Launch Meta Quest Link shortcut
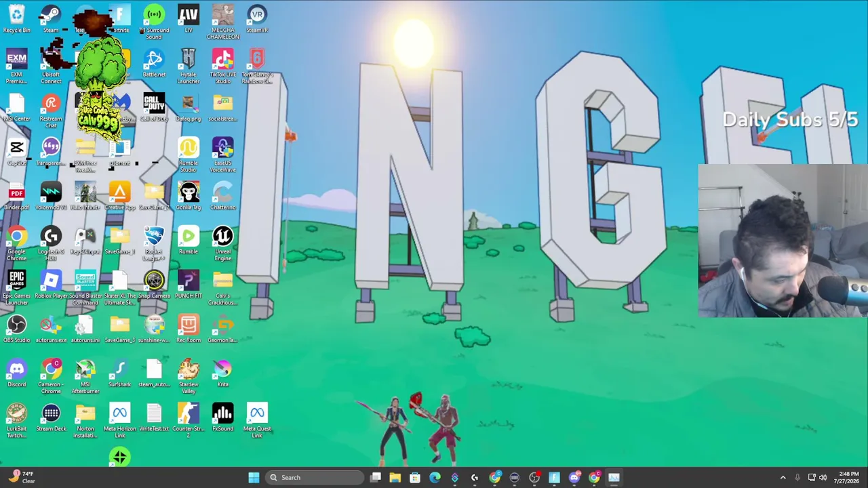 [257, 421]
